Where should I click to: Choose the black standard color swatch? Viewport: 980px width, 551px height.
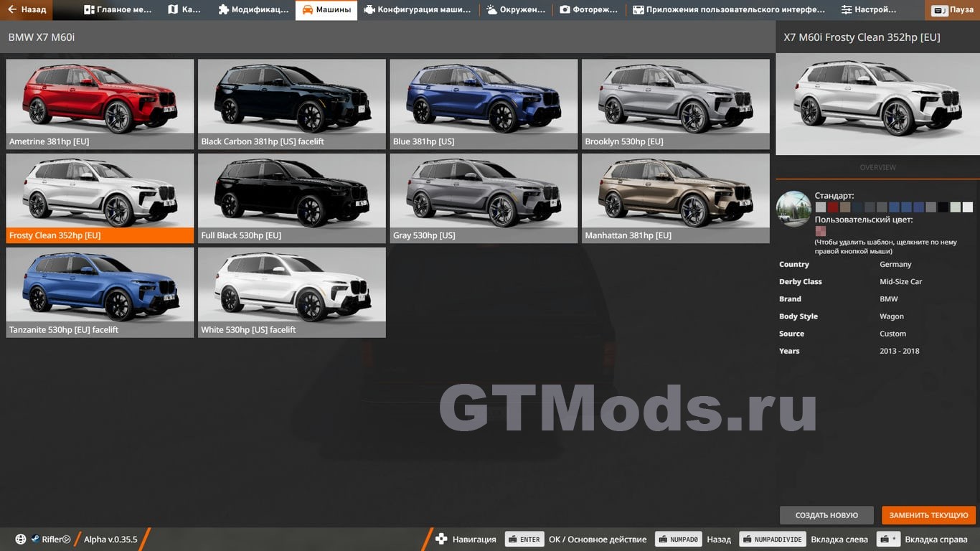click(943, 207)
